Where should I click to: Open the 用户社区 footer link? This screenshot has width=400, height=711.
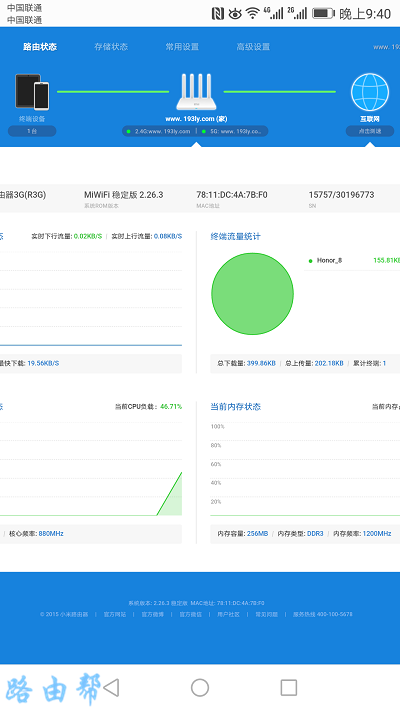[x=228, y=614]
